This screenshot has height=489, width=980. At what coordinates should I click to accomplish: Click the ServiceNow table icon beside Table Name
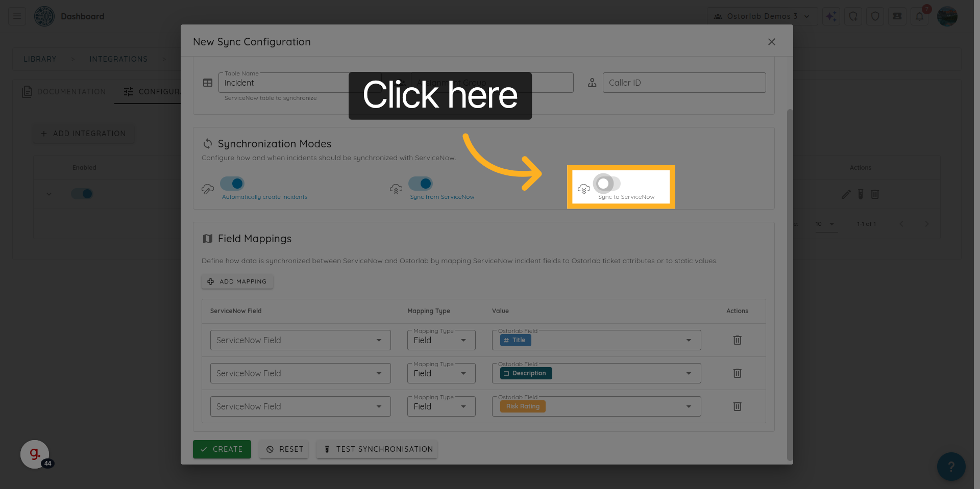(x=208, y=82)
